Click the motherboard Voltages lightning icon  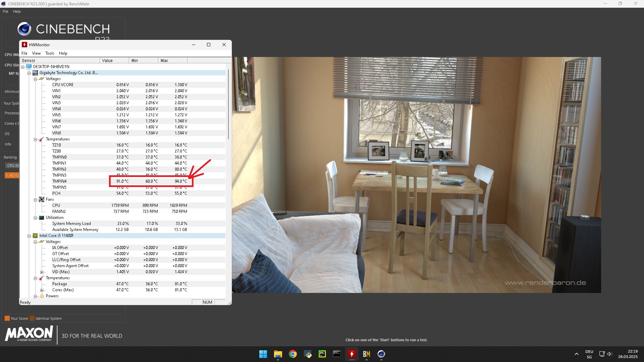pyautogui.click(x=42, y=79)
